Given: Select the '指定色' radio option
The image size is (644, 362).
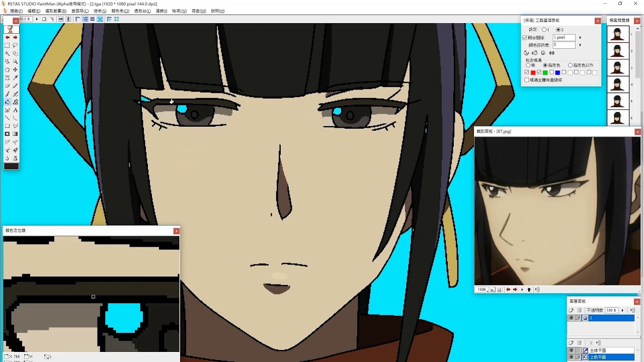Looking at the screenshot, I should click(x=545, y=65).
